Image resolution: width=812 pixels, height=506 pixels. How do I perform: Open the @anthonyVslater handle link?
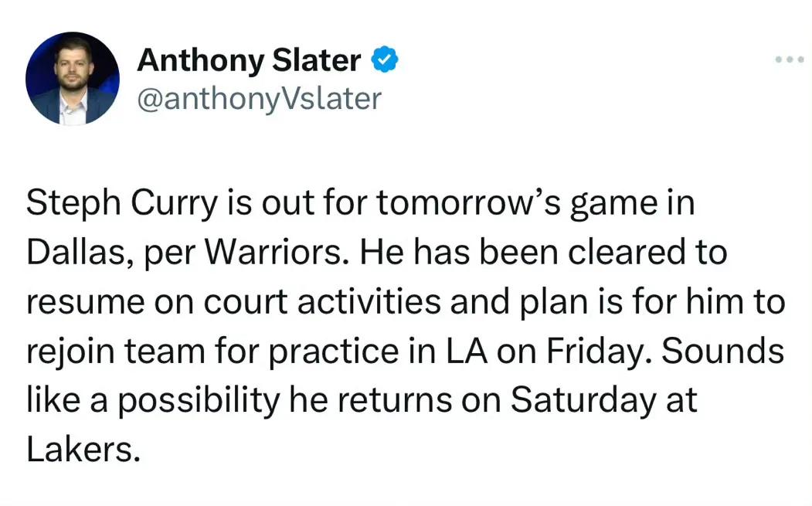pyautogui.click(x=259, y=99)
